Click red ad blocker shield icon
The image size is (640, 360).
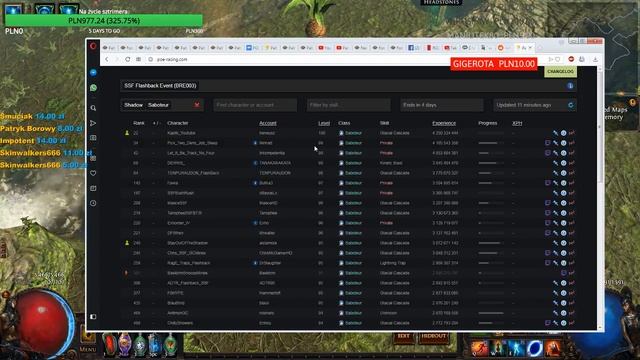571,59
